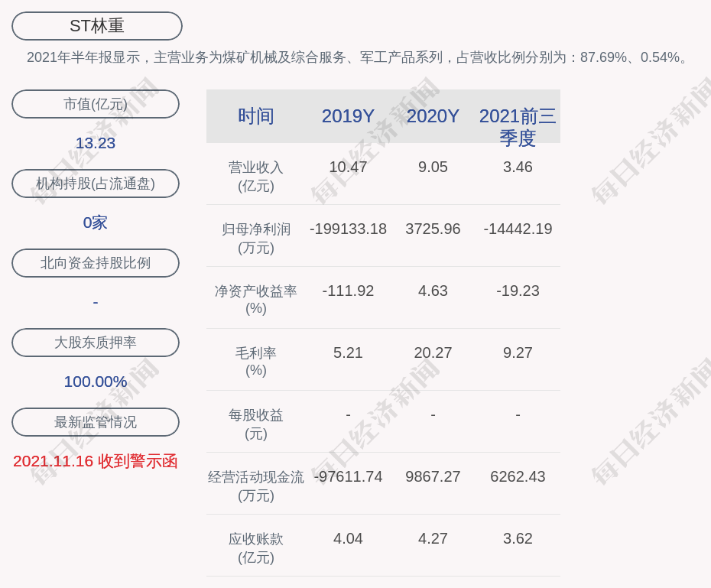Click the red text 2021.11.16 收到警示函
This screenshot has height=588, width=711.
tap(96, 462)
